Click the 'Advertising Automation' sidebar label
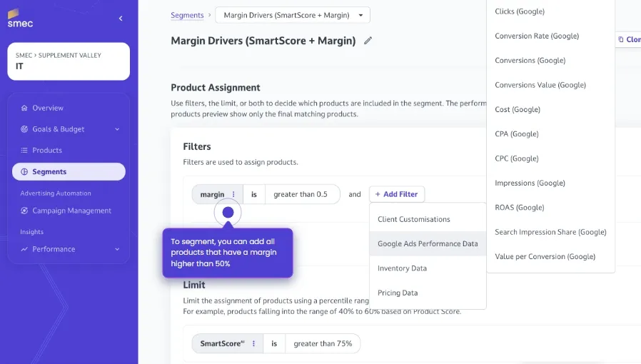641x364 pixels. coord(56,193)
